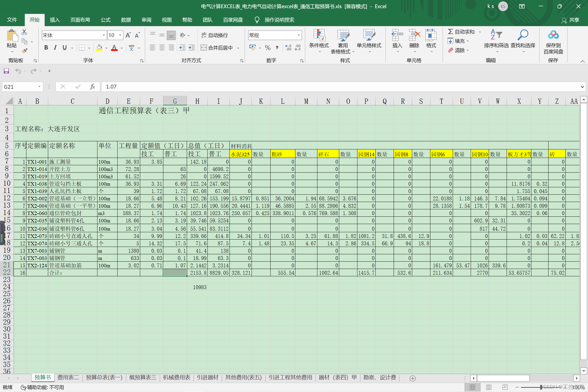
Task: Open the font name dropdown
Action: (x=104, y=35)
